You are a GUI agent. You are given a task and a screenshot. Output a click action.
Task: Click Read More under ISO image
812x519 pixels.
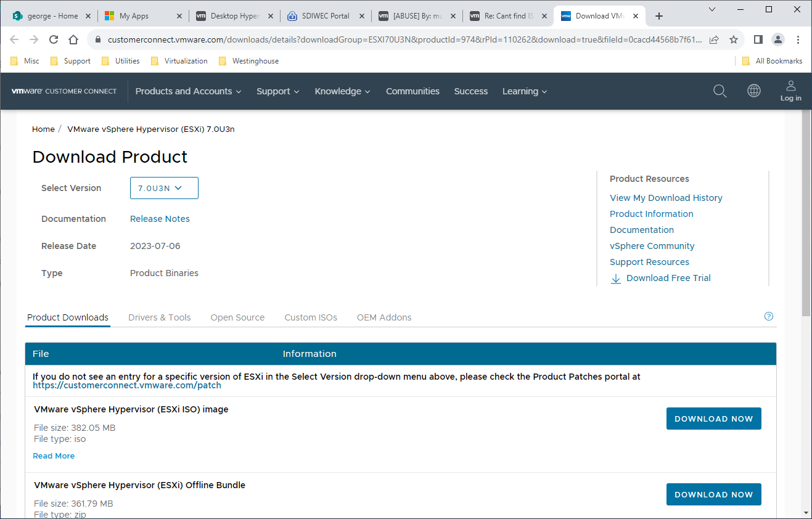54,456
